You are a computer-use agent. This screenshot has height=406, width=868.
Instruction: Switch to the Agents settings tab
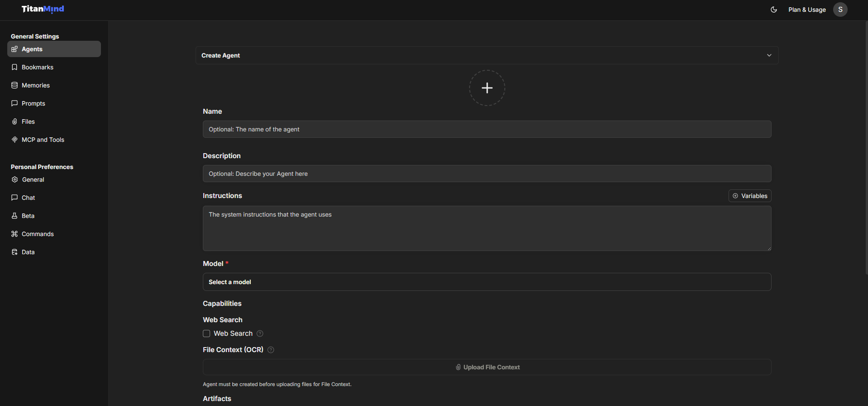point(54,49)
